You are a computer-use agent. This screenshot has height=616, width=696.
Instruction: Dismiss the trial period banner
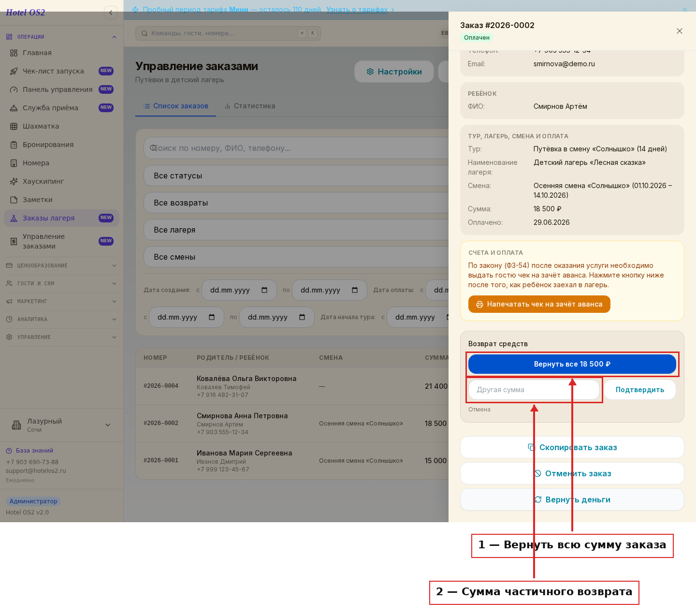(684, 10)
